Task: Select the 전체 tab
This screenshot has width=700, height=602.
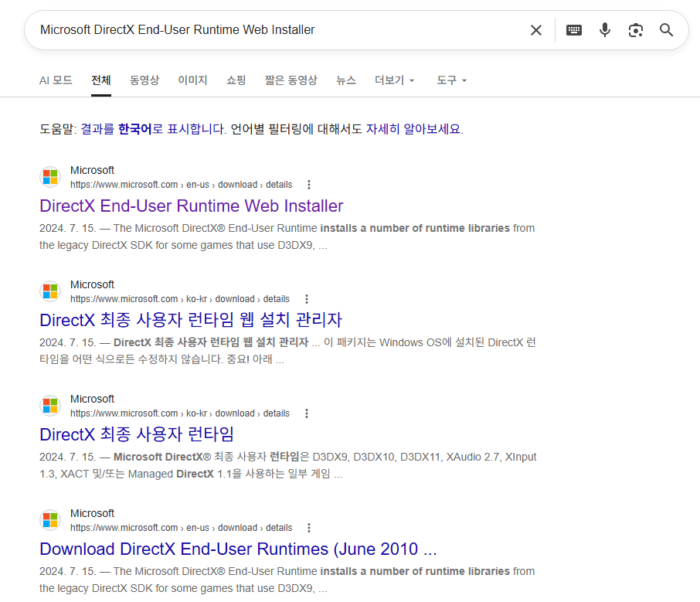Action: click(101, 80)
